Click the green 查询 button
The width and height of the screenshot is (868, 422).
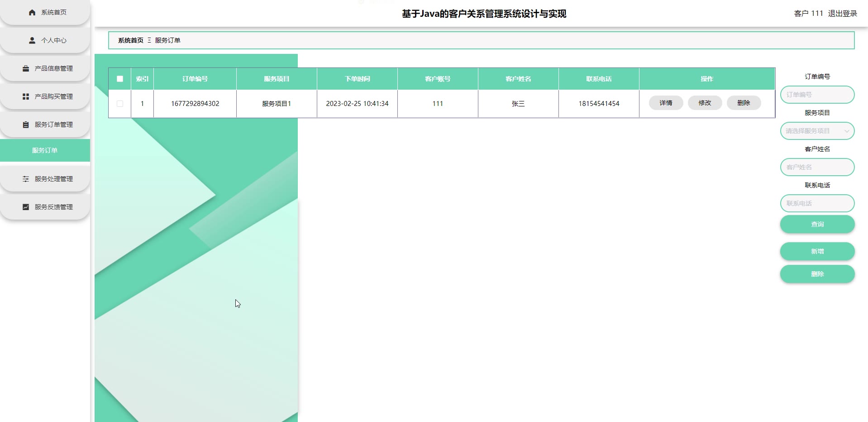tap(817, 224)
